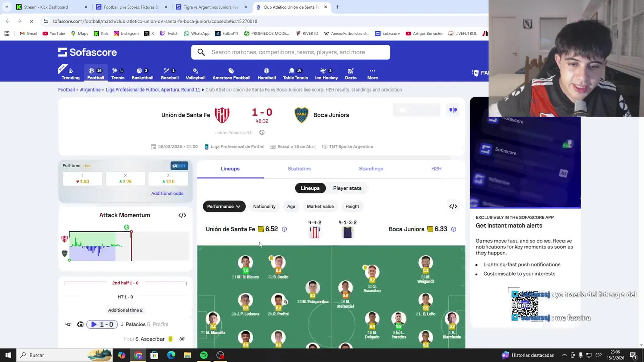Open File Explorer from taskbar
Screen dimensions: 644x362
pos(187,355)
